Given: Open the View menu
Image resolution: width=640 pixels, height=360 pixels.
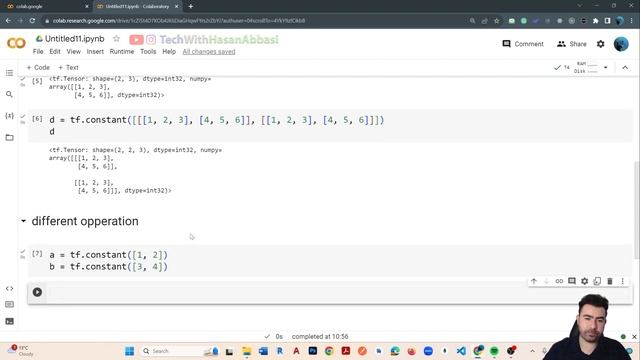Looking at the screenshot, I should click(73, 51).
